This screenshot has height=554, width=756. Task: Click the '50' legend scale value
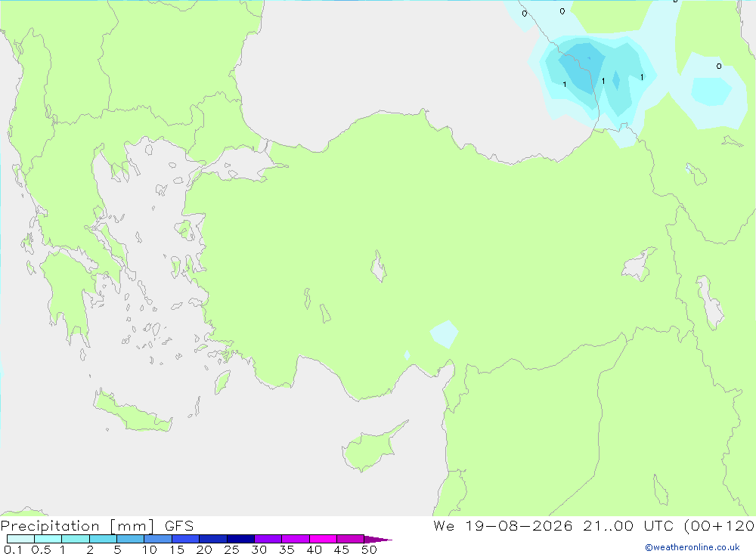pyautogui.click(x=369, y=549)
